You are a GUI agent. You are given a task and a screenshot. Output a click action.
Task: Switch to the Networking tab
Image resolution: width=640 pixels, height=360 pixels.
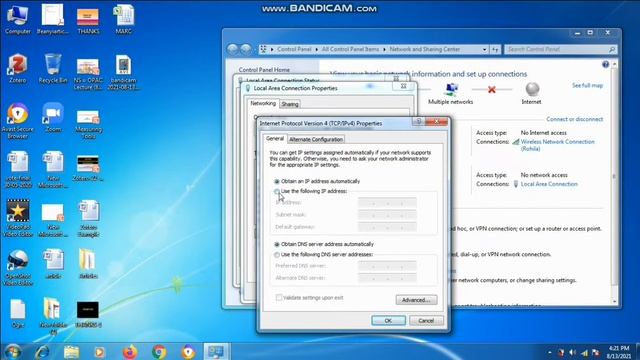[x=263, y=104]
